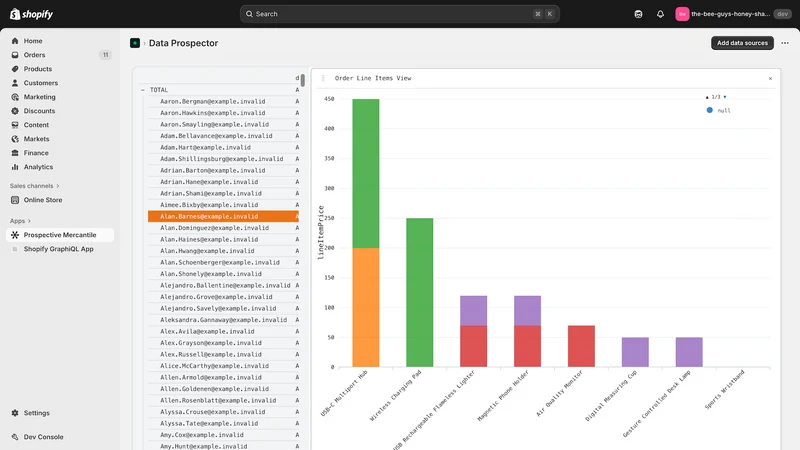The width and height of the screenshot is (800, 450).
Task: Open Home in the sidebar
Action: coord(60,41)
